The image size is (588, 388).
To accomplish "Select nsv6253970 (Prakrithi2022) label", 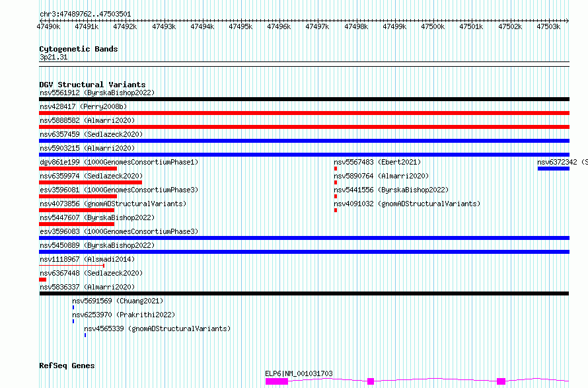I will [x=124, y=315].
